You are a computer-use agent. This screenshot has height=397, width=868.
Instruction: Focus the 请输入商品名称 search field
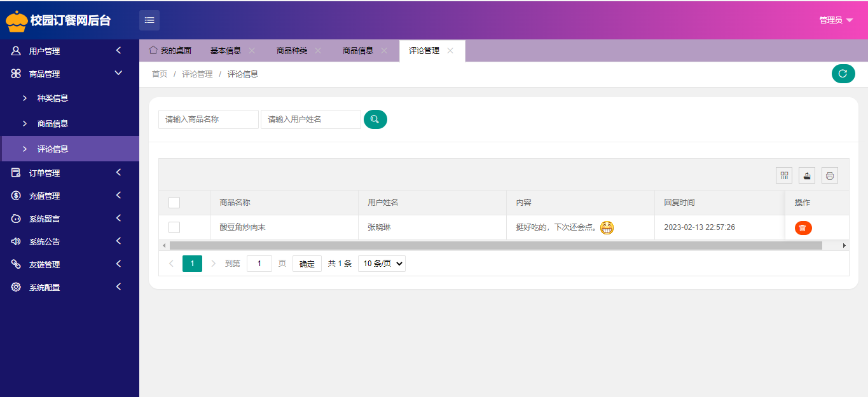(x=209, y=119)
